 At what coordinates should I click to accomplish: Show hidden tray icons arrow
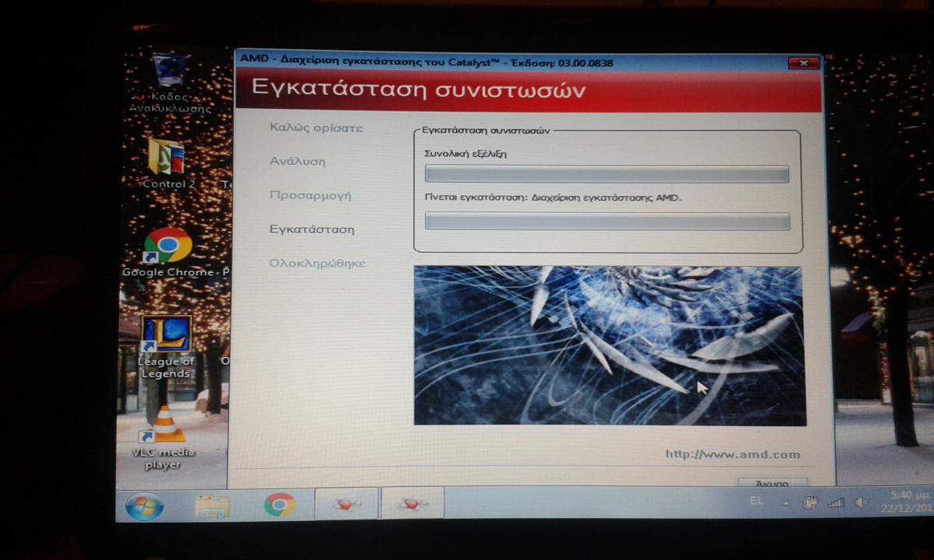click(x=785, y=503)
